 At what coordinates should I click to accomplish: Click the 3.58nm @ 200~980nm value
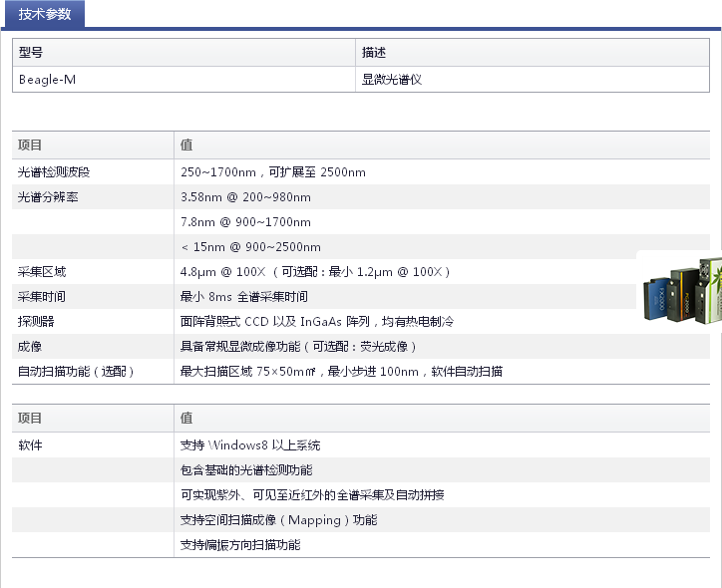tap(245, 197)
